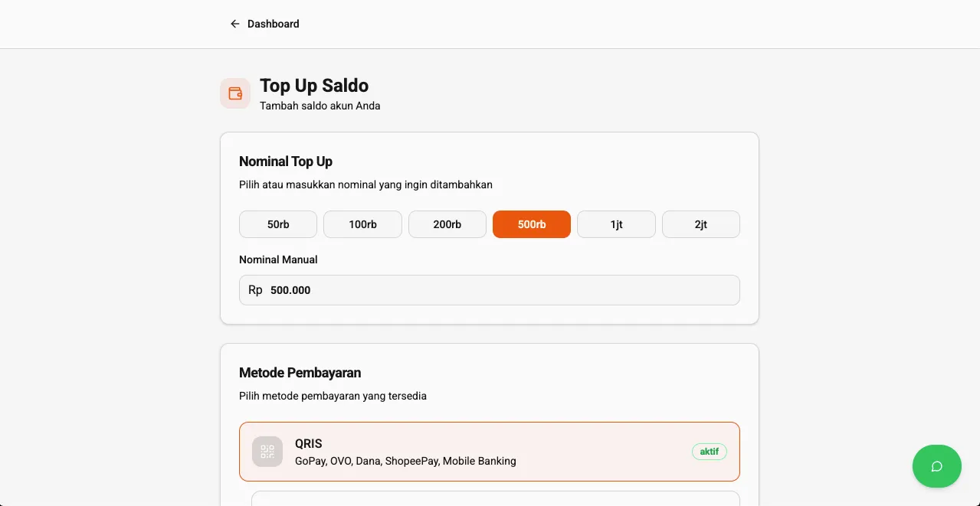Click the Rp currency prefix
The width and height of the screenshot is (980, 506).
(255, 290)
